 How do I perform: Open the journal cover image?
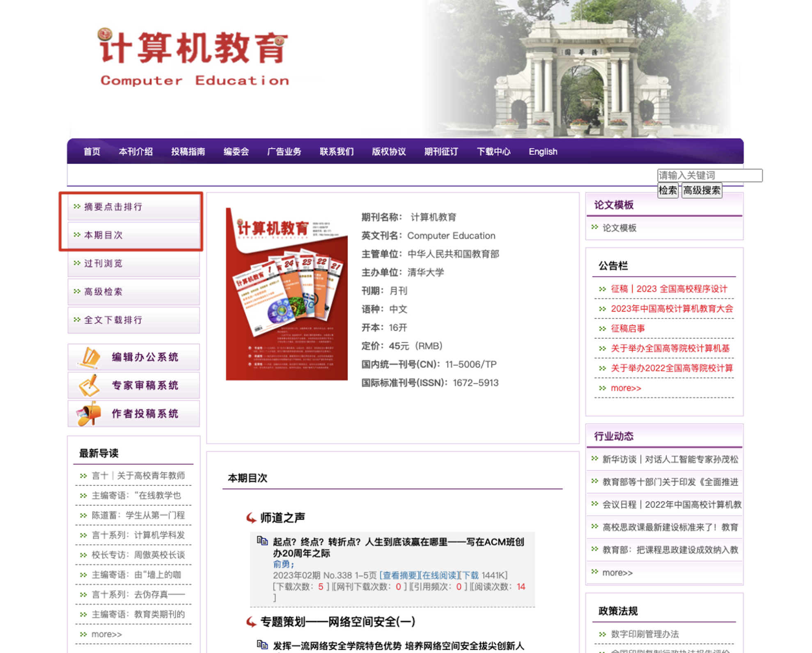tap(287, 294)
